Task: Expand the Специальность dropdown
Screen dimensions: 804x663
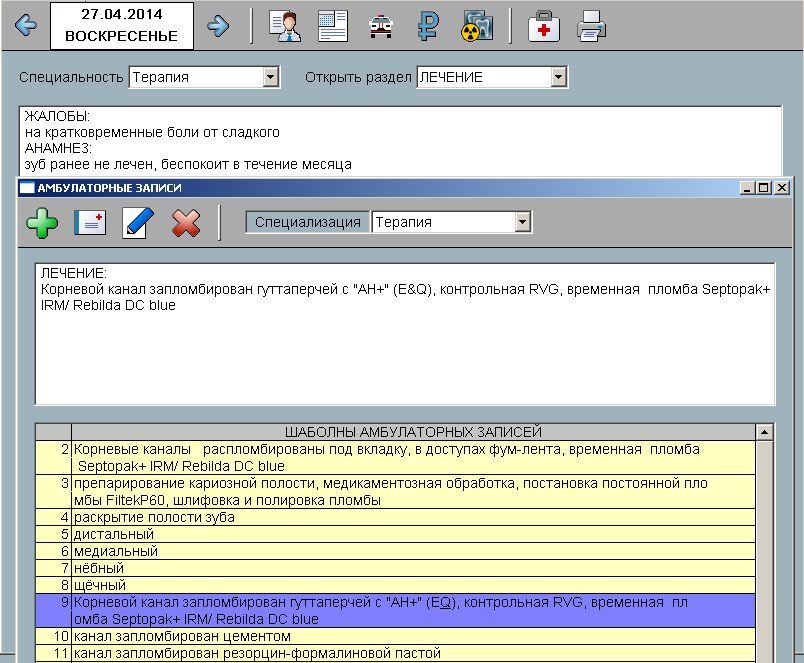Action: pos(270,77)
